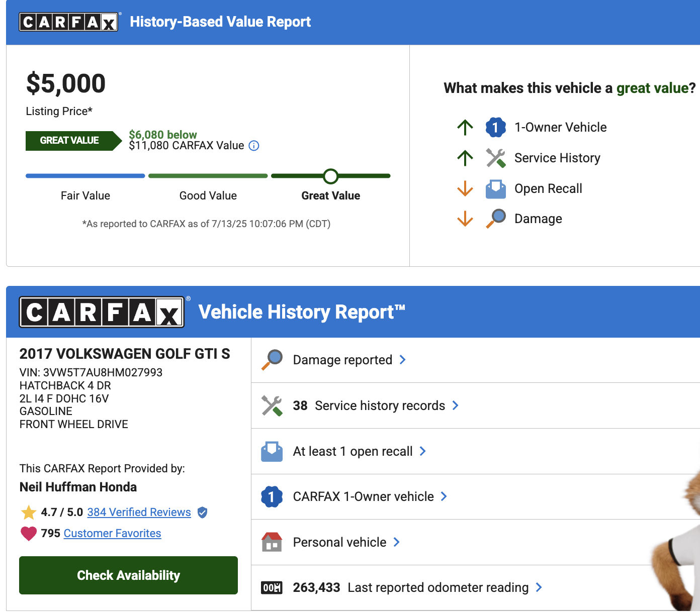
Task: Click the 2L I4 F DOHC 16V engine text
Action: 64,398
